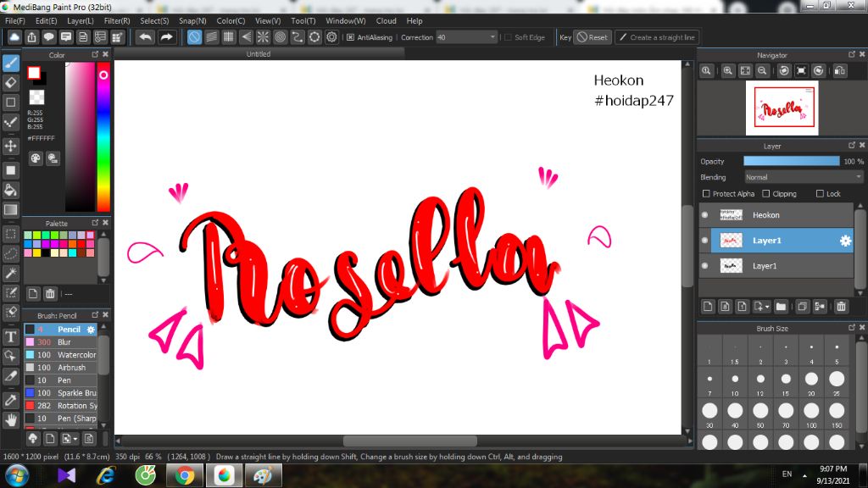Viewport: 868px width, 488px height.
Task: Hide the Heokon layer
Action: click(x=704, y=214)
